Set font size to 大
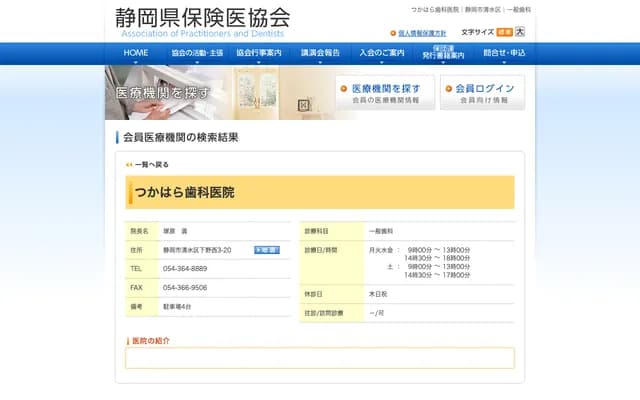The width and height of the screenshot is (640, 400). 520,32
